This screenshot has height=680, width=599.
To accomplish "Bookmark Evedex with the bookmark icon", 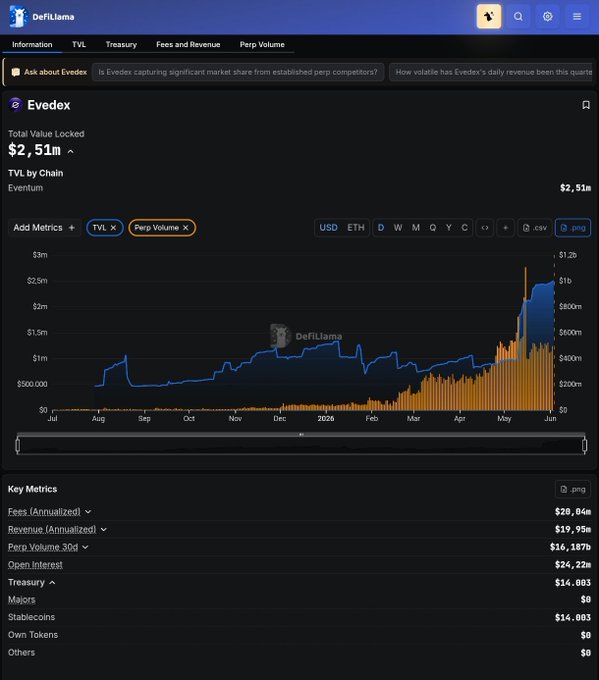I will tap(586, 105).
